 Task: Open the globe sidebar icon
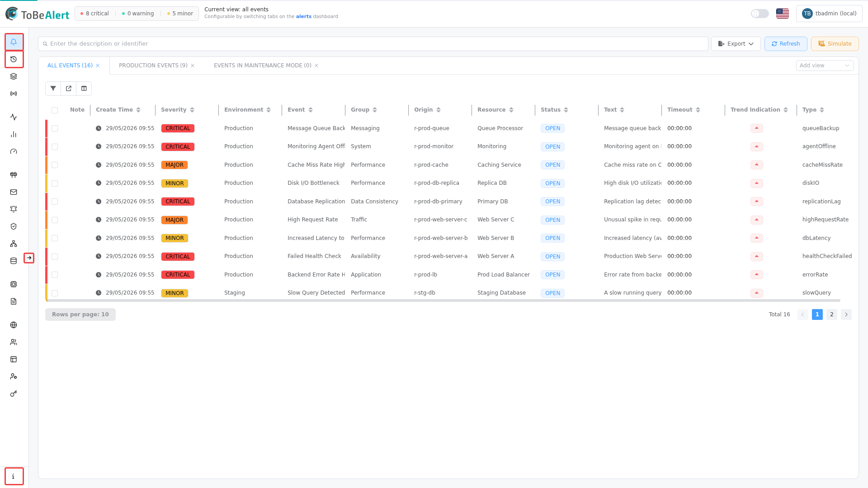(x=14, y=325)
